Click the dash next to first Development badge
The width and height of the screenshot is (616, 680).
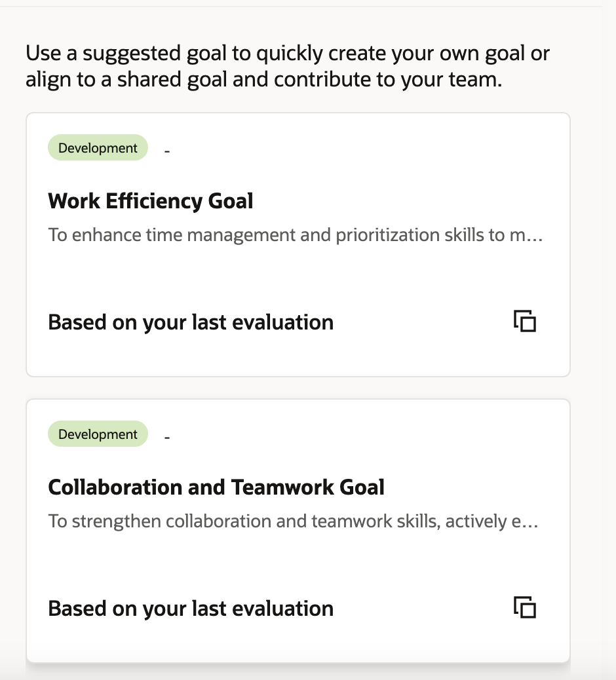pos(167,151)
